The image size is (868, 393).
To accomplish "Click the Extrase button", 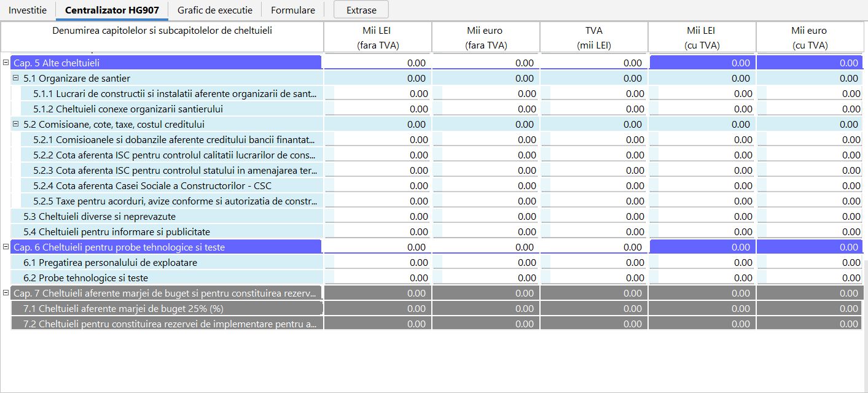I will point(361,10).
